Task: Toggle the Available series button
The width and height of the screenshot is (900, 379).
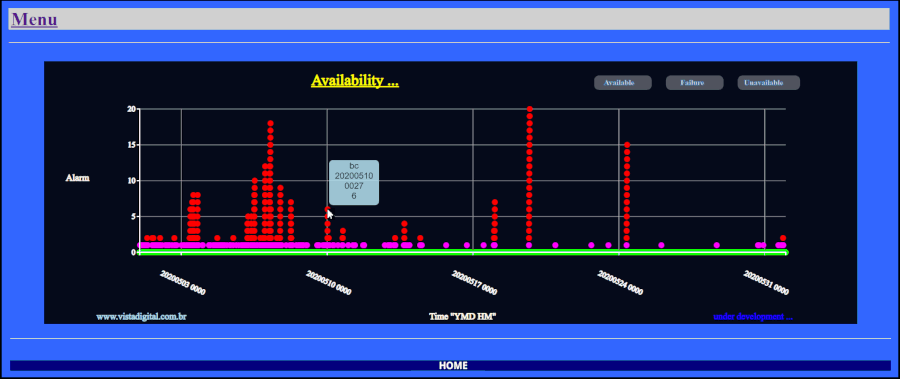Action: pyautogui.click(x=623, y=83)
